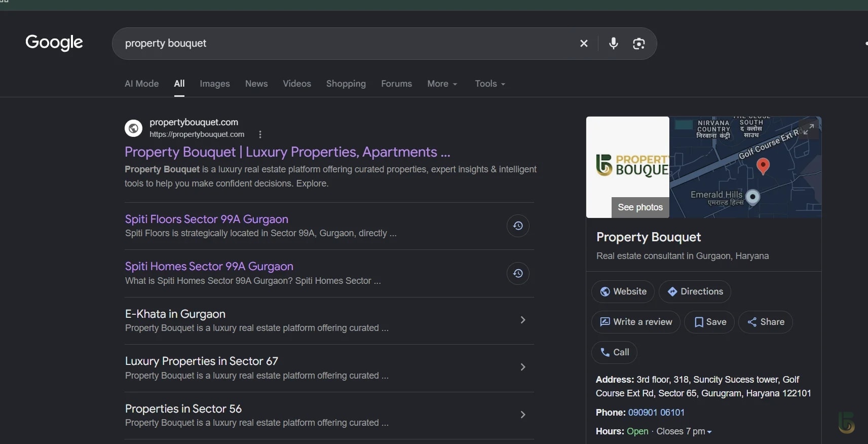Screen dimensions: 868x444
Task: Open Google Lens image search icon
Action: tap(639, 44)
